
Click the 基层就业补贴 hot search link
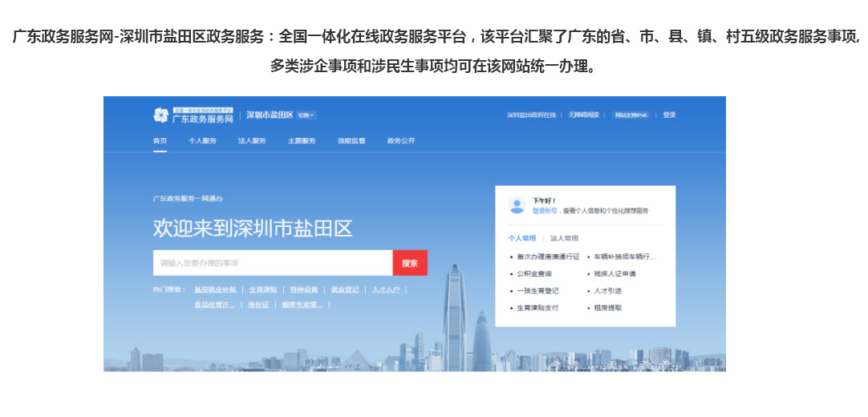(215, 289)
